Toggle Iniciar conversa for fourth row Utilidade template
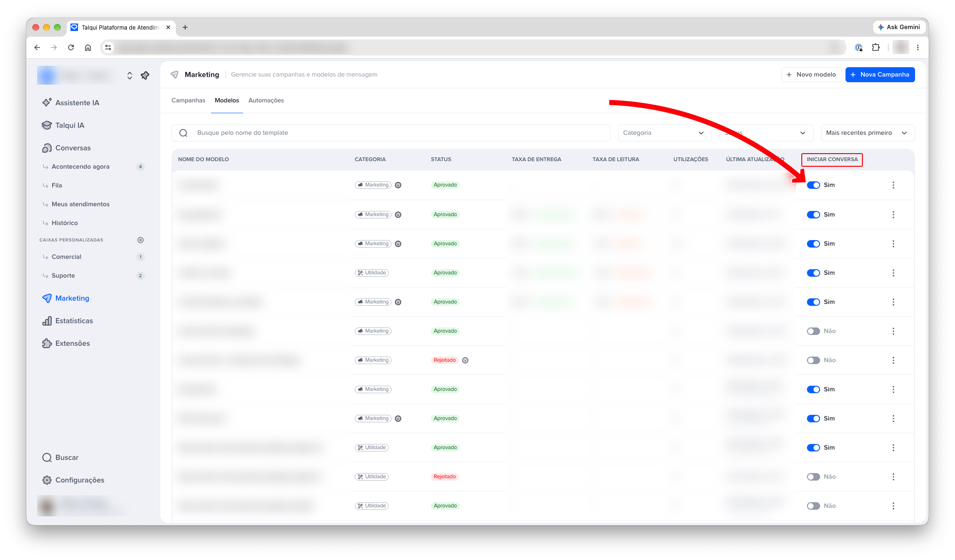This screenshot has height=560, width=955. coord(813,273)
